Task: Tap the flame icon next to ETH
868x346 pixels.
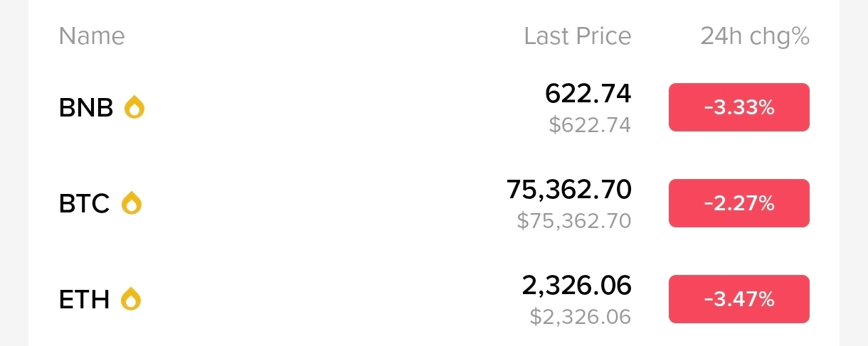Action: pyautogui.click(x=131, y=299)
